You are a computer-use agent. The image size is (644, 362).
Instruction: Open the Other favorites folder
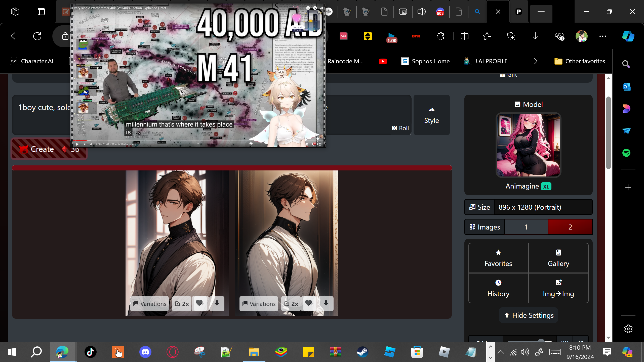(x=580, y=61)
